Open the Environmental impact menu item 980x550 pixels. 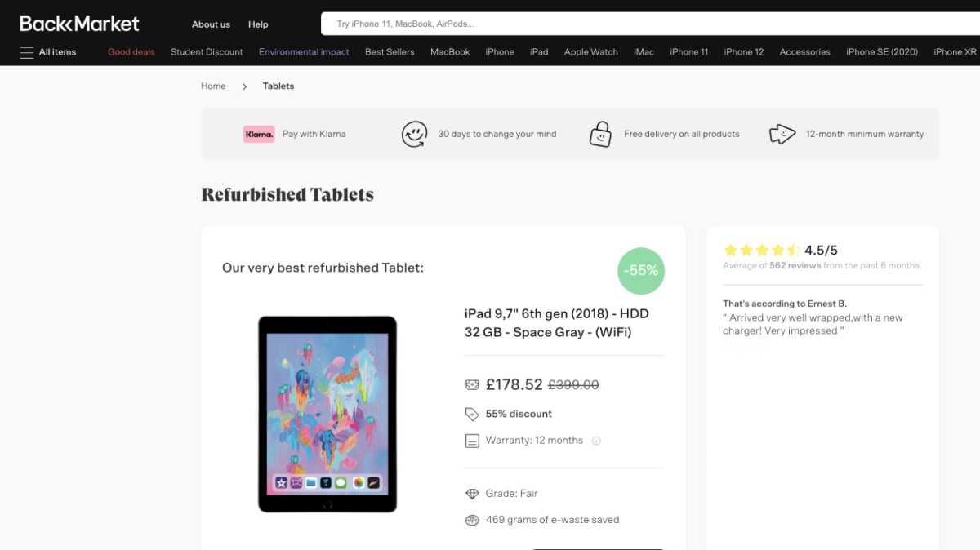(304, 52)
